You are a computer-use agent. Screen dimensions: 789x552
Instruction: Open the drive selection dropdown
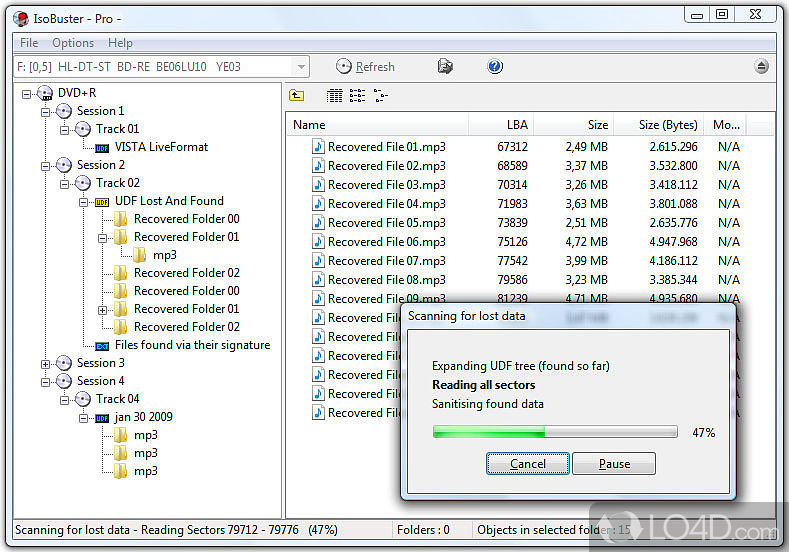300,67
